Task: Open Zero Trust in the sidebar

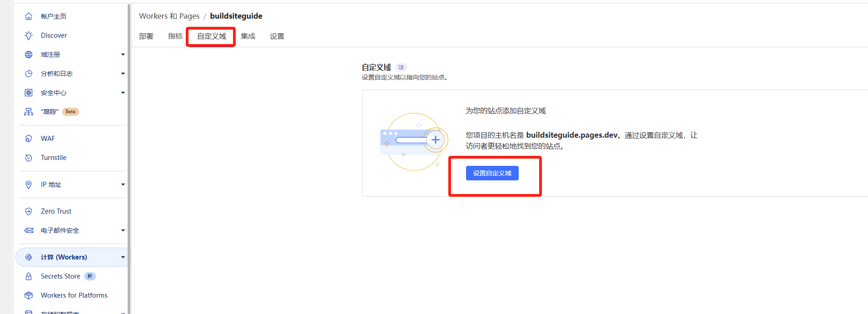Action: pyautogui.click(x=56, y=211)
